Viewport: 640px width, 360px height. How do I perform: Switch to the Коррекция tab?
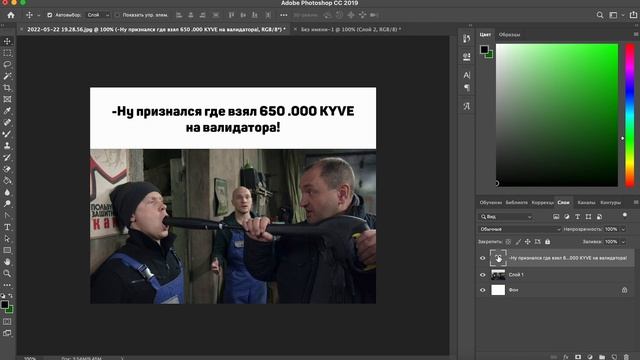[542, 202]
